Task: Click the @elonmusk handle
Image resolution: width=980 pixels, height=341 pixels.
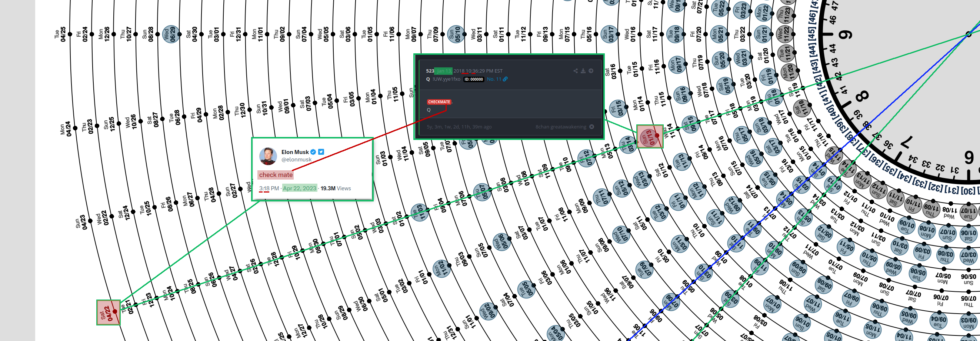Action: coord(296,160)
